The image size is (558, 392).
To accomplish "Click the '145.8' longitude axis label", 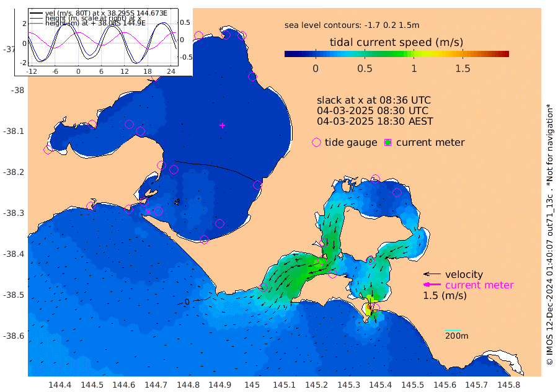I will (x=509, y=385).
